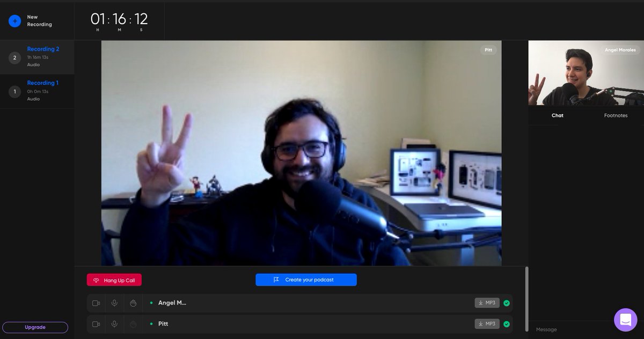Switch to the Chat tab
The height and width of the screenshot is (339, 644).
pyautogui.click(x=558, y=115)
